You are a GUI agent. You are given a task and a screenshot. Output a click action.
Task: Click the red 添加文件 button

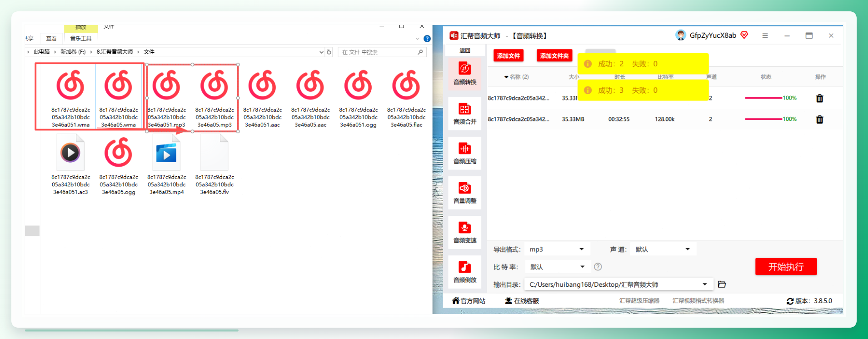(508, 56)
